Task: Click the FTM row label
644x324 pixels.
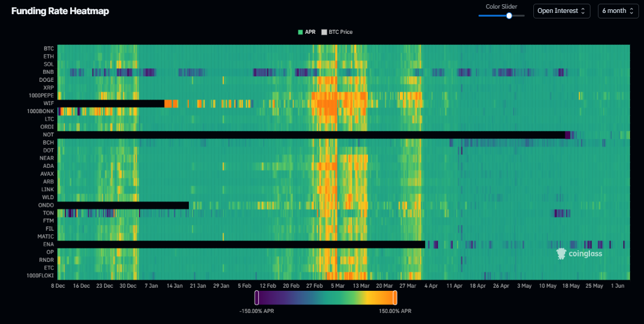Action: coord(49,221)
